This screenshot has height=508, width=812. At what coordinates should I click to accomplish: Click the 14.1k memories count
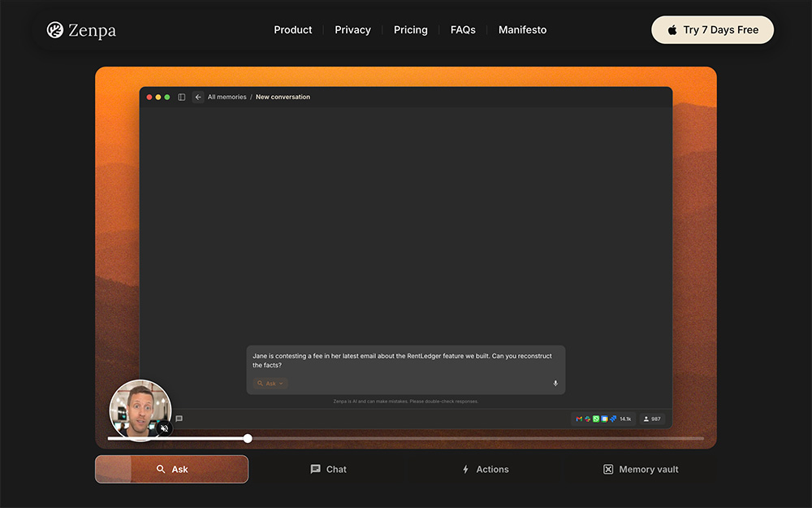[x=625, y=419]
